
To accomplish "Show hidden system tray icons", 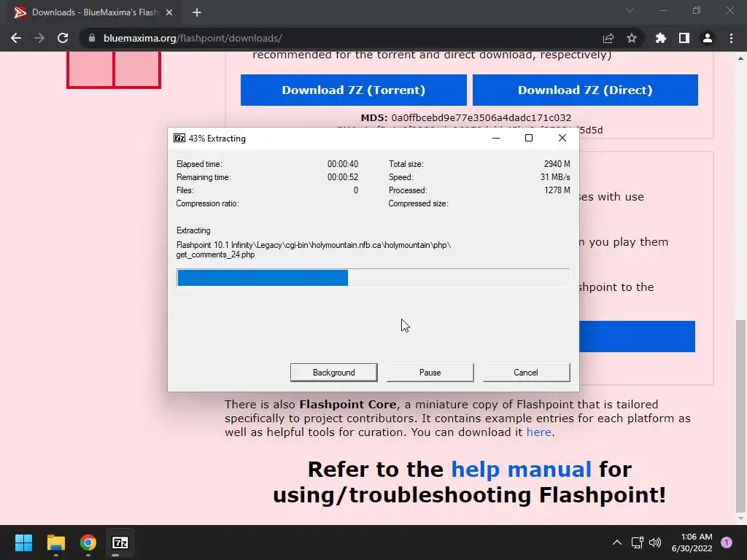I will pos(617,542).
